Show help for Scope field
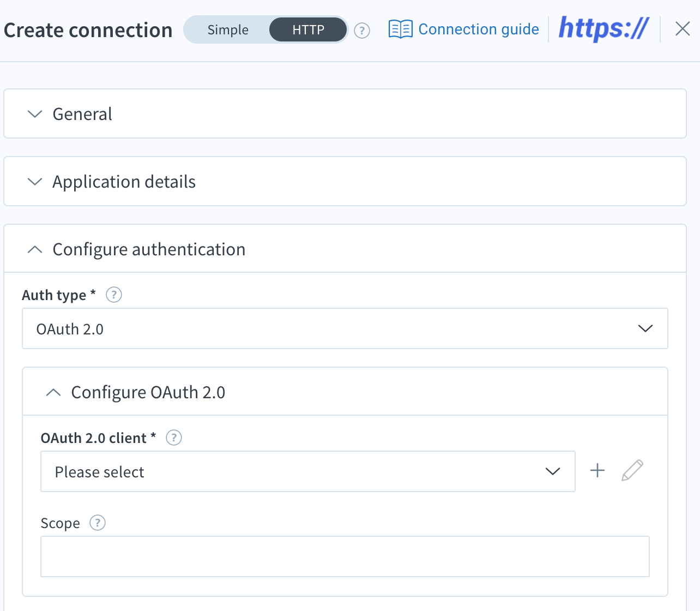The height and width of the screenshot is (611, 700). click(98, 523)
